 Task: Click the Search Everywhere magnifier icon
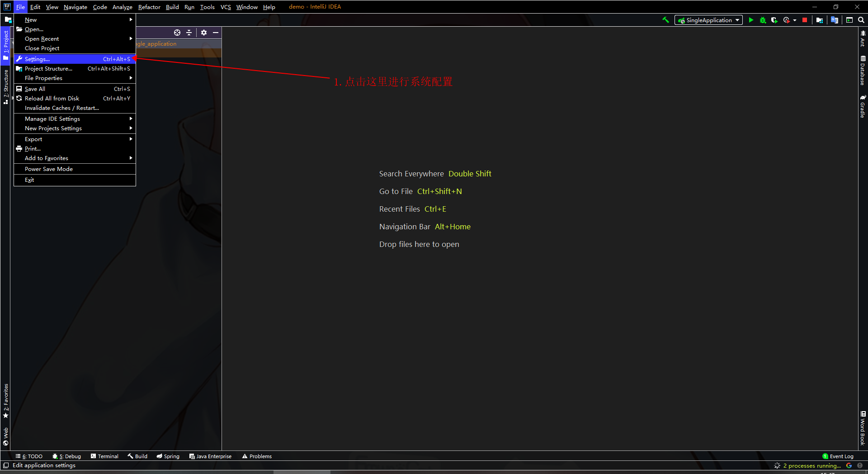pos(861,20)
